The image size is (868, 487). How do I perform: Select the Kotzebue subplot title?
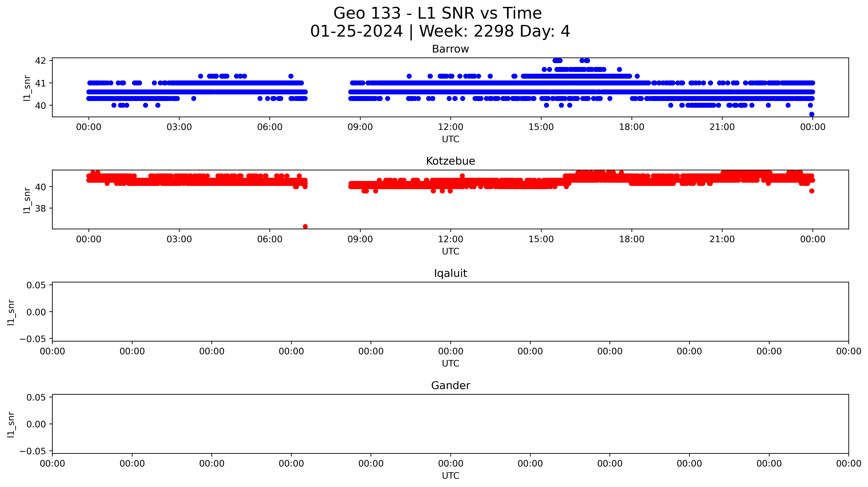(451, 161)
